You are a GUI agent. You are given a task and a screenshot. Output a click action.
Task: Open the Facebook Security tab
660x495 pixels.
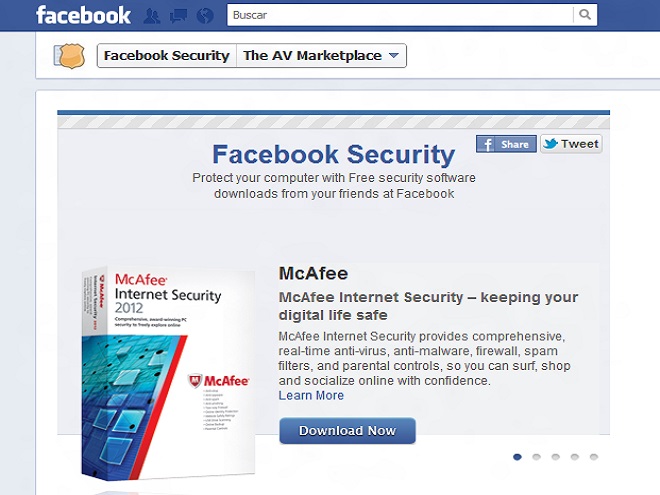(x=167, y=56)
